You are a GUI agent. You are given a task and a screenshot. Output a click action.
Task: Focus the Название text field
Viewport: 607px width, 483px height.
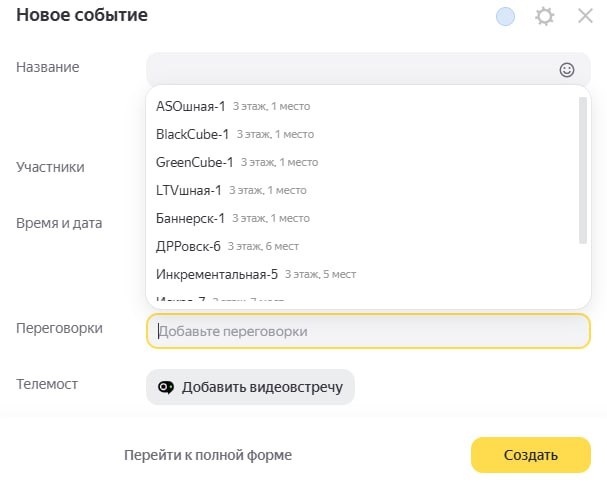[350, 70]
